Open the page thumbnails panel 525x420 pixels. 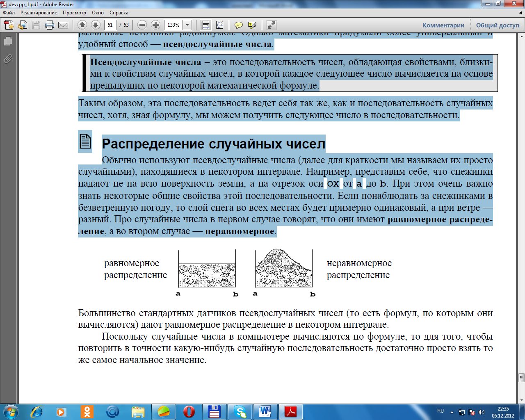(x=8, y=41)
